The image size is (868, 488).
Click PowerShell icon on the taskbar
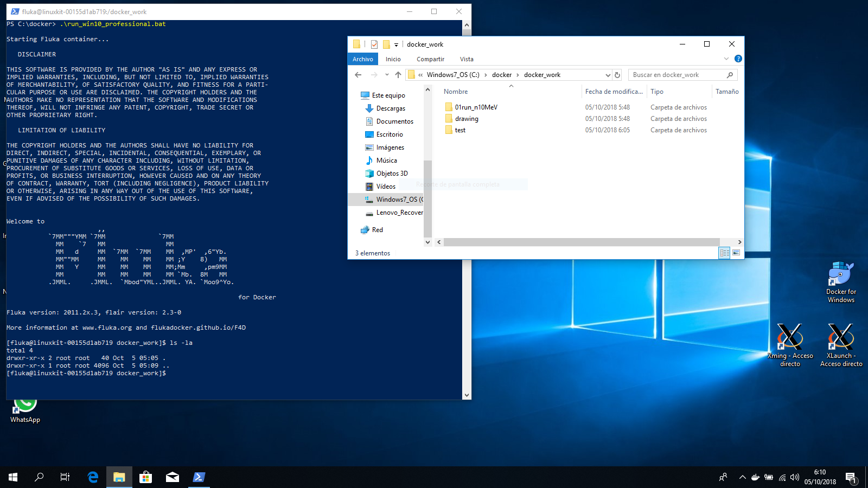click(199, 477)
